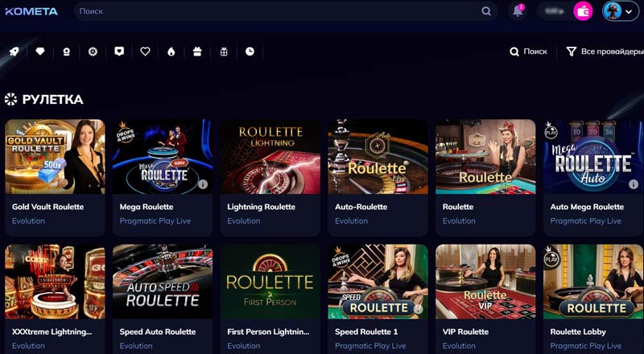Click the Поиск link beside provider filter

tap(528, 51)
